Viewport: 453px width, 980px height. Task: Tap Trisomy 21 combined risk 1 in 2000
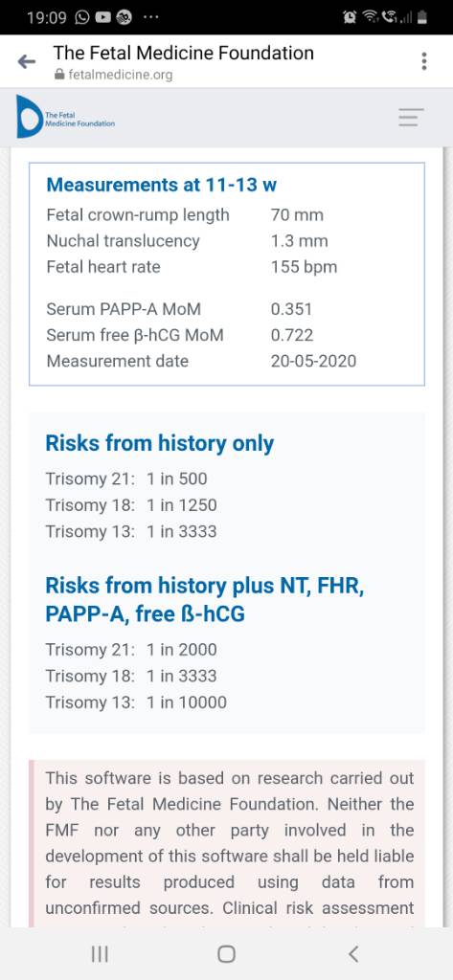click(182, 650)
